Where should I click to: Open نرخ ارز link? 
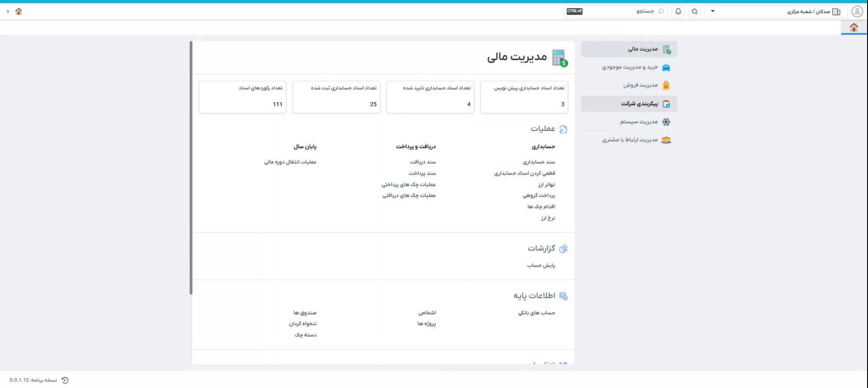click(548, 218)
